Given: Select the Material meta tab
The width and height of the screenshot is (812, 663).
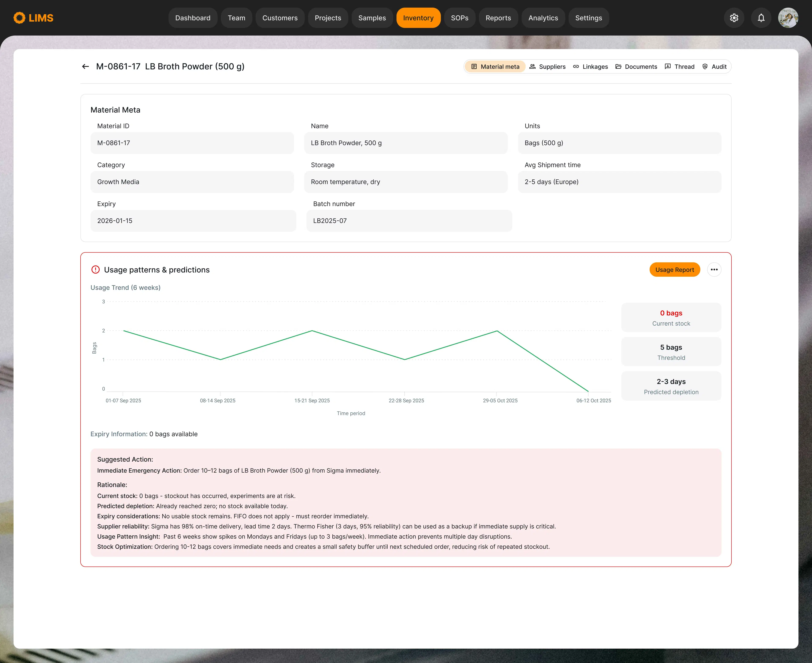Looking at the screenshot, I should coord(495,66).
